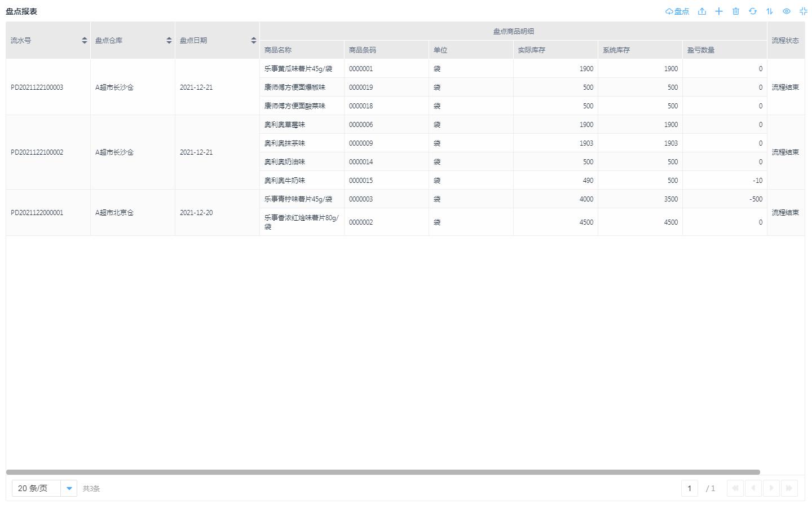Open column visibility via the eye icon

click(786, 11)
